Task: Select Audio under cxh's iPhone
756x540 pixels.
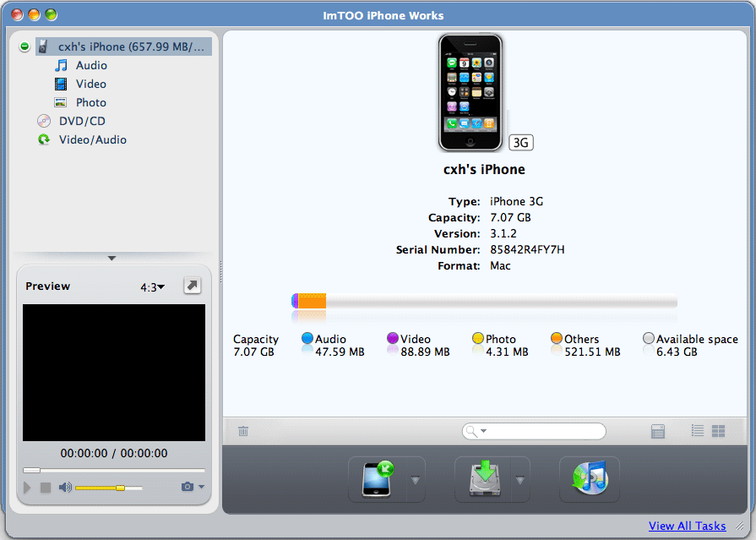Action: (91, 65)
